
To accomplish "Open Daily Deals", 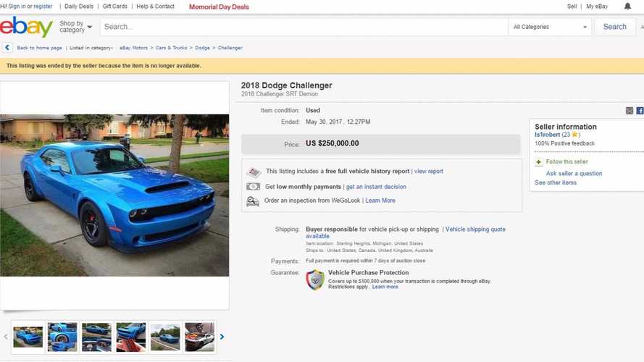I will click(79, 7).
